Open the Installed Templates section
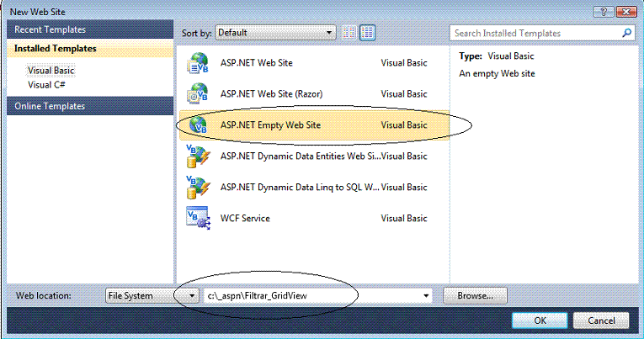 pyautogui.click(x=90, y=49)
